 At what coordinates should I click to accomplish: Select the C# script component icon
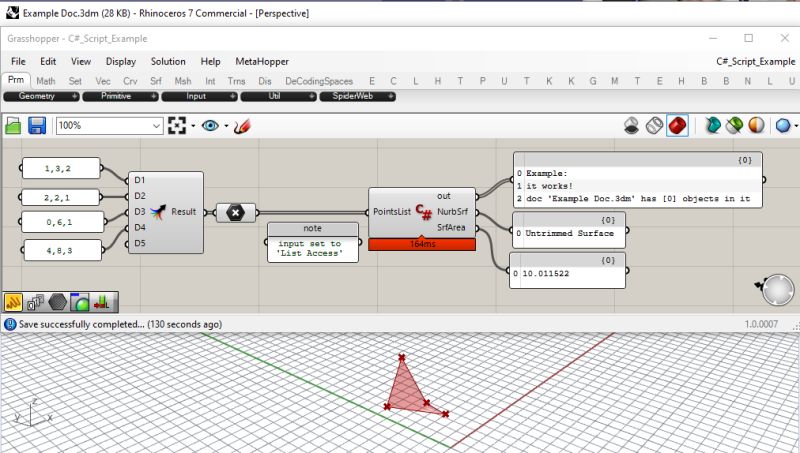[423, 211]
